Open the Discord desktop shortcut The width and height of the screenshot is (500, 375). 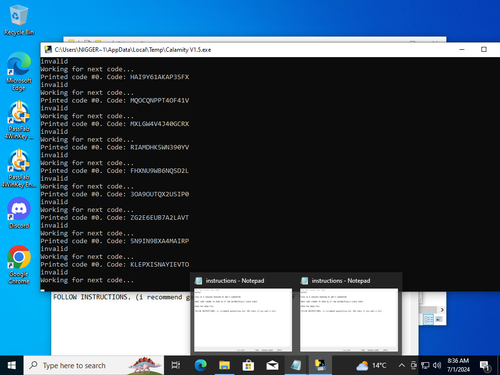click(x=19, y=213)
